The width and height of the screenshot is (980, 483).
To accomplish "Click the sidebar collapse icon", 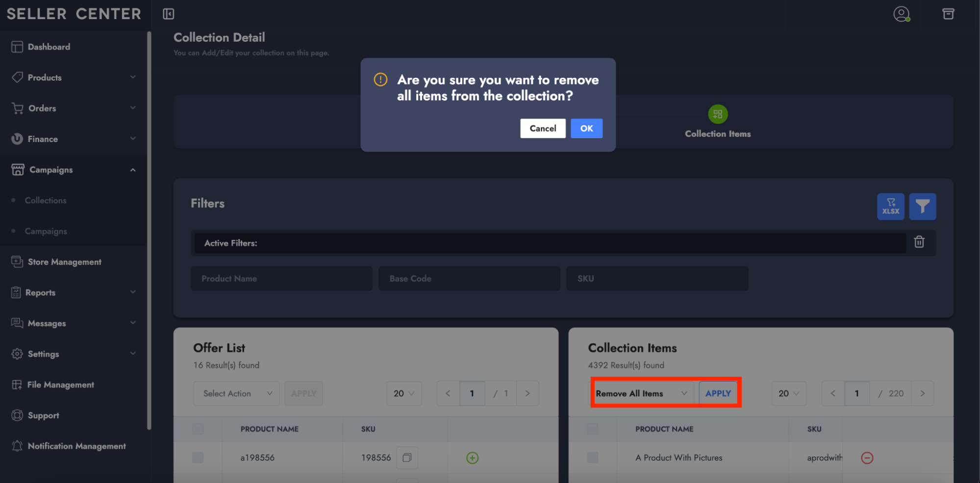I will pyautogui.click(x=168, y=14).
